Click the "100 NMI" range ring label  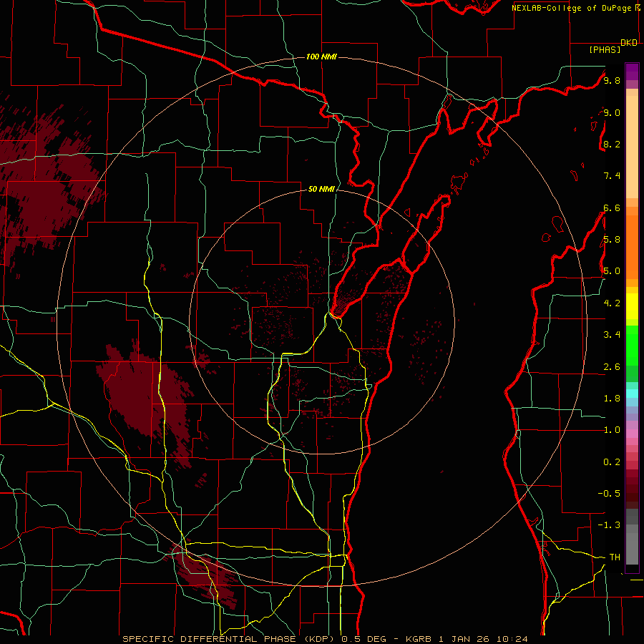coord(321,57)
